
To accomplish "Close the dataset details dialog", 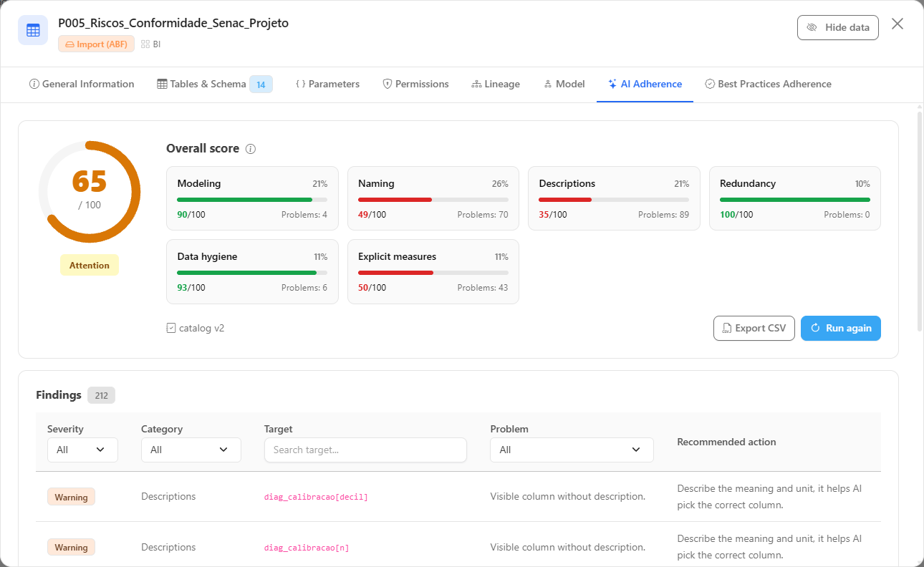I will [897, 24].
